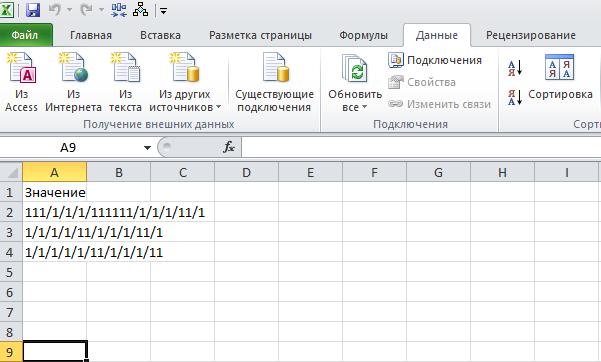Undo the last action

55,10
